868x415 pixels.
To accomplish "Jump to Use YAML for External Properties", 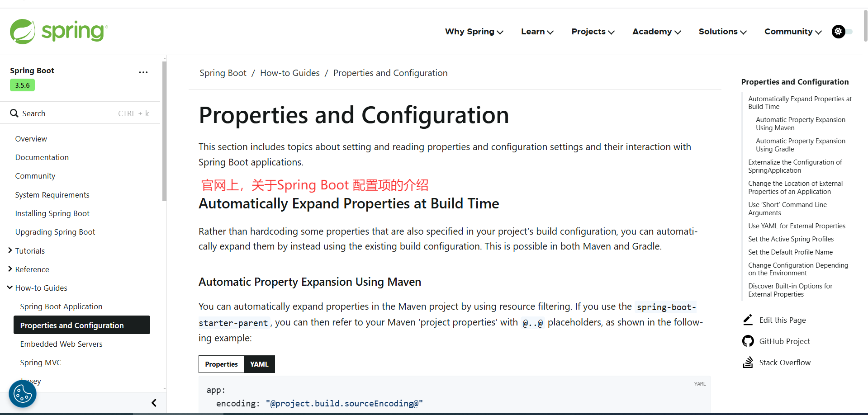I will pos(797,226).
